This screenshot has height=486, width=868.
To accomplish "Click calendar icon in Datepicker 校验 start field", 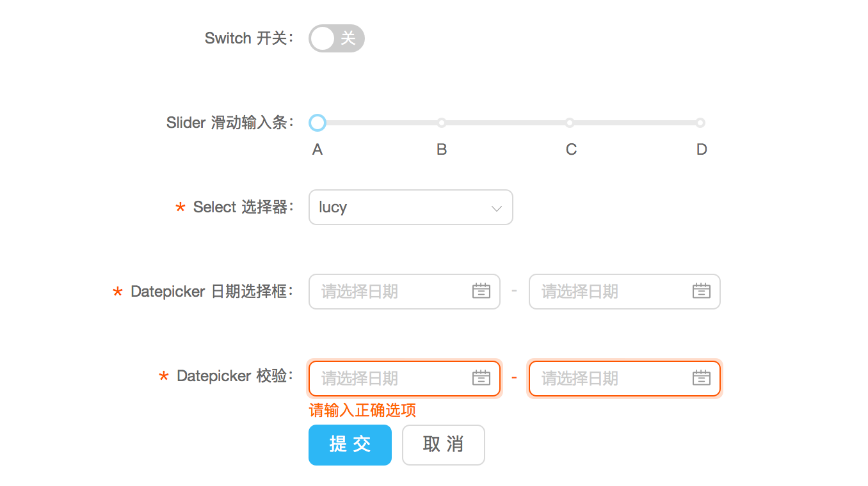I will click(x=481, y=378).
